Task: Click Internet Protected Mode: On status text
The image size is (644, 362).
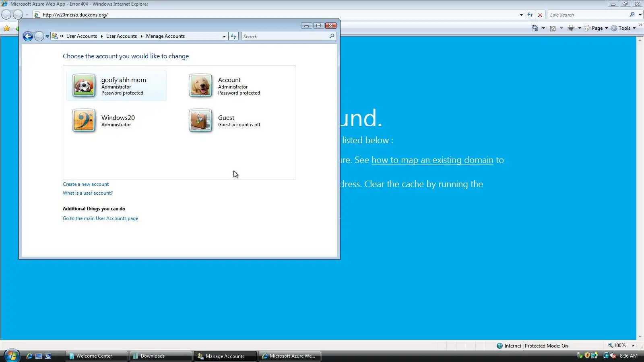Action: (x=536, y=346)
